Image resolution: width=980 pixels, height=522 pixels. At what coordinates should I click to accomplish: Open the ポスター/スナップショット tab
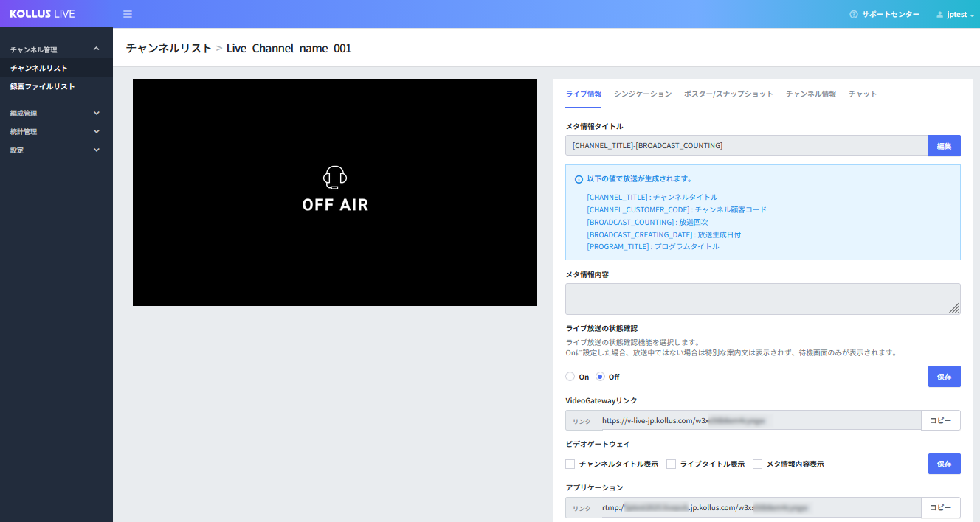point(728,94)
